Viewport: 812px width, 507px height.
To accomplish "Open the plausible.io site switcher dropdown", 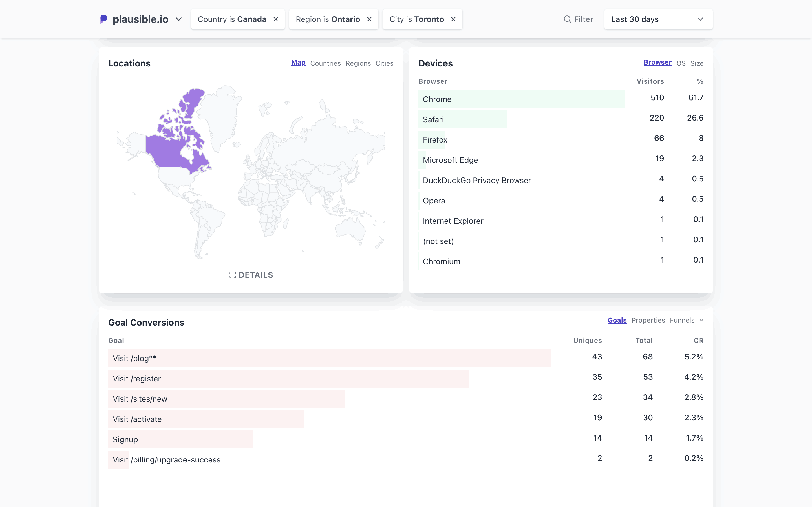I will [179, 19].
